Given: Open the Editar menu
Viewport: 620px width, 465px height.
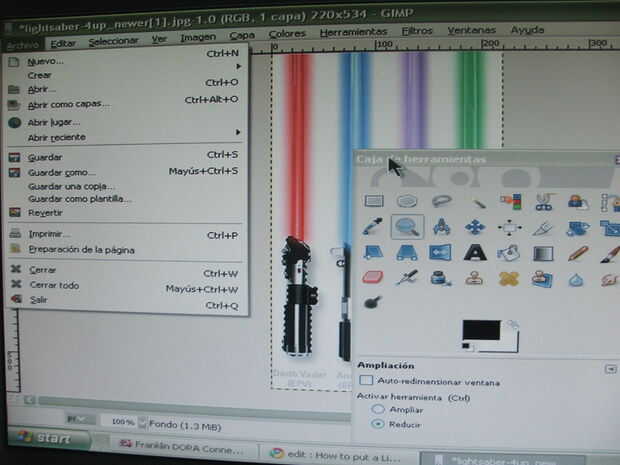Looking at the screenshot, I should click(63, 43).
